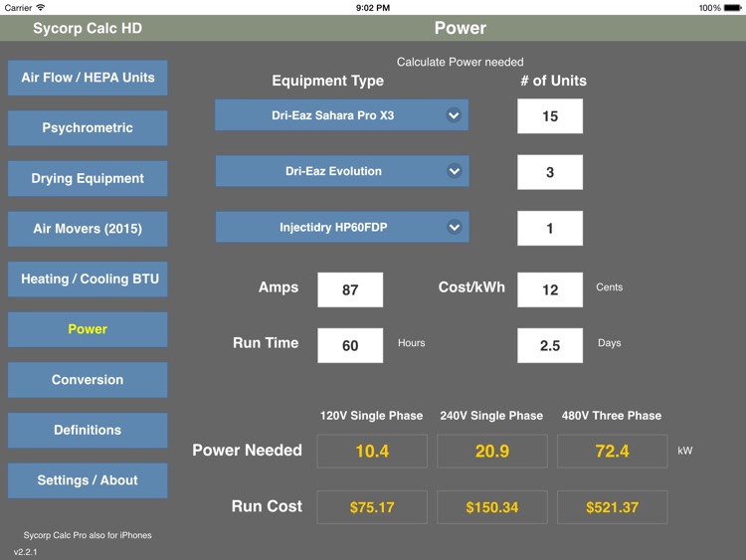Select Air Movers (2015) section
Image resolution: width=746 pixels, height=560 pixels.
88,229
